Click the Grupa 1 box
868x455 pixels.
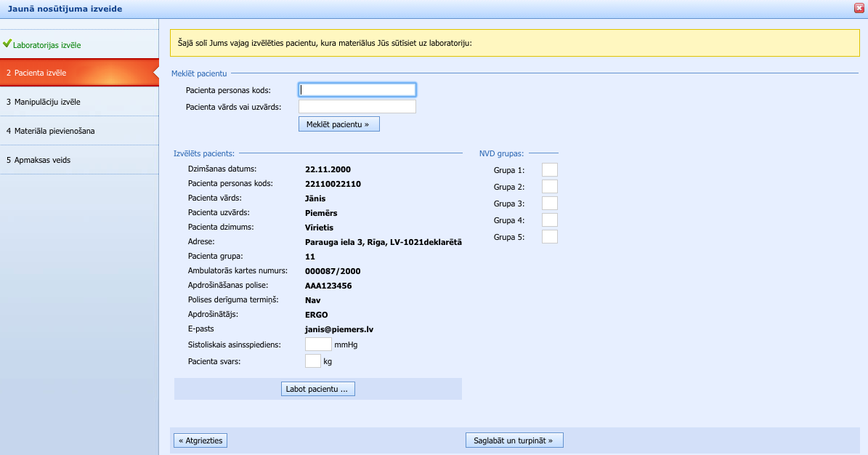coord(550,170)
